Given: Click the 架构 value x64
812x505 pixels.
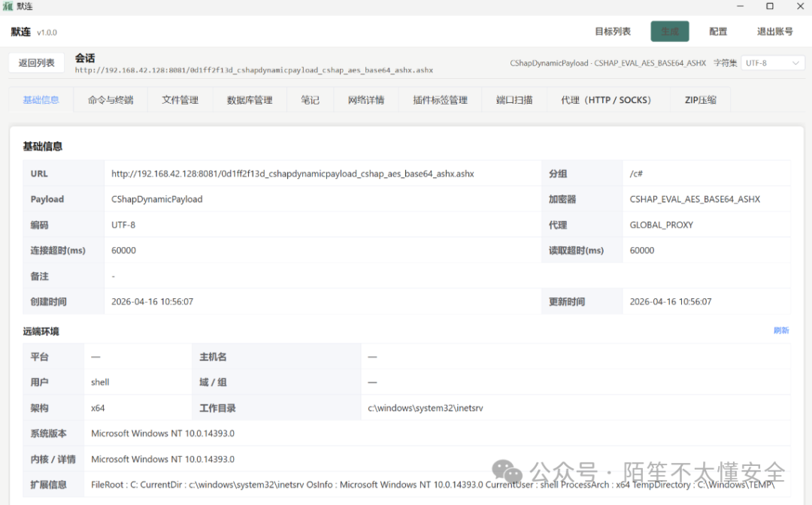Looking at the screenshot, I should pyautogui.click(x=98, y=408).
